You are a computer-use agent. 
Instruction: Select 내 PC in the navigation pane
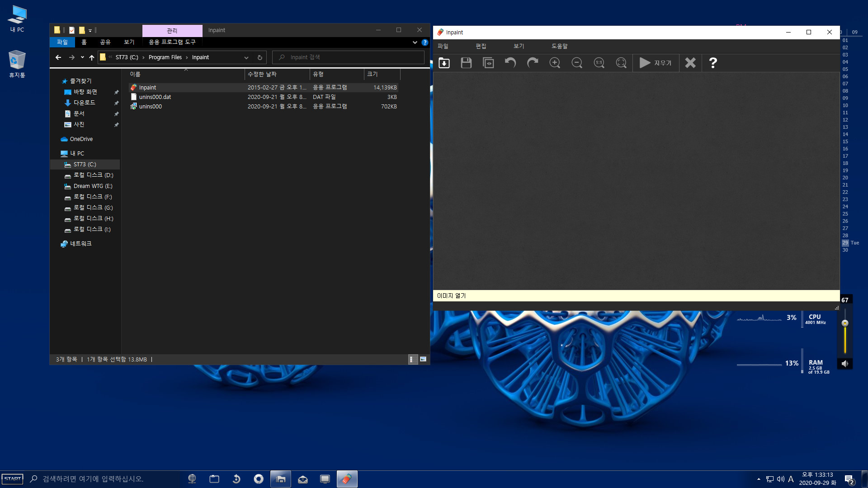(77, 154)
